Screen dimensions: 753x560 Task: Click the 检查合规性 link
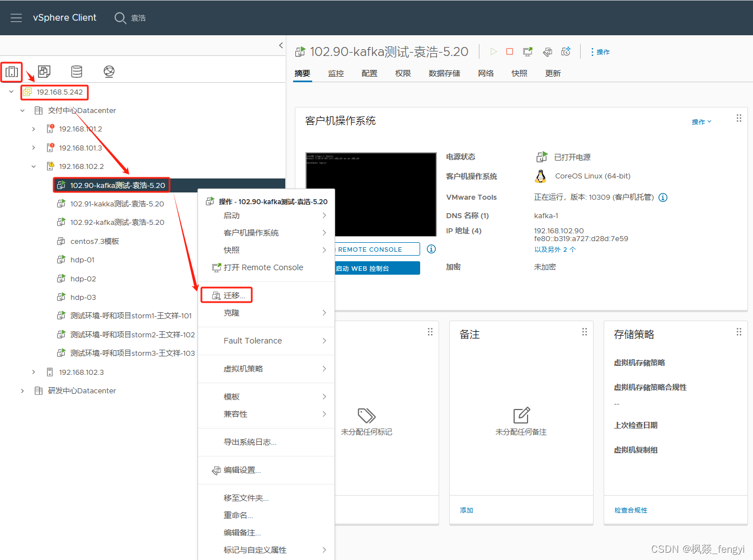pyautogui.click(x=630, y=510)
